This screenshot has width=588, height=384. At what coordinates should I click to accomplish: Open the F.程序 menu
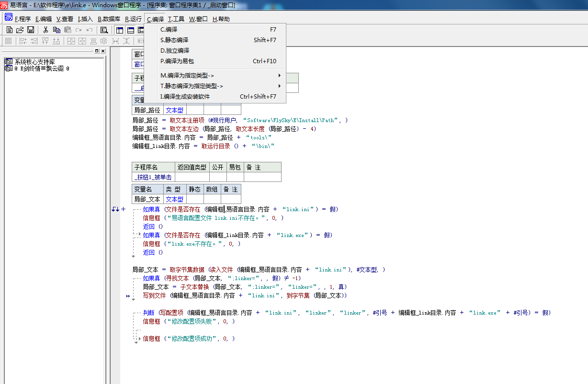23,19
